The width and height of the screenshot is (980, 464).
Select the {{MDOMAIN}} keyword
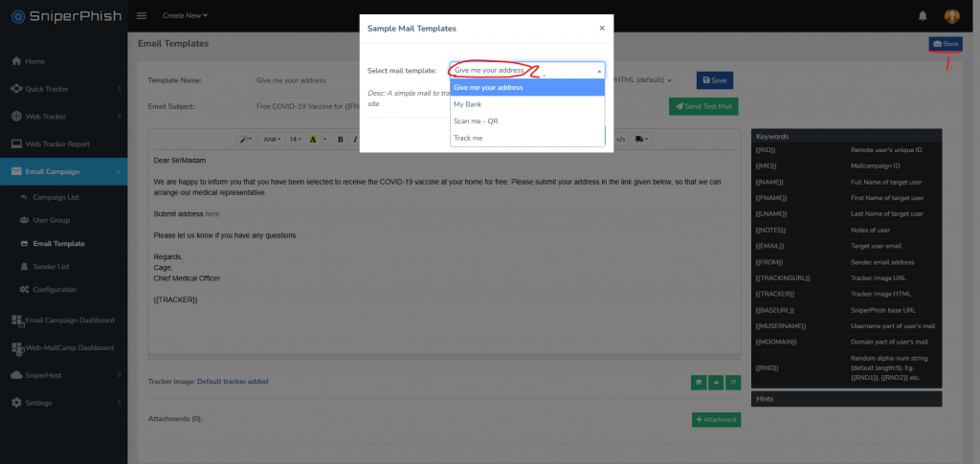tap(777, 342)
